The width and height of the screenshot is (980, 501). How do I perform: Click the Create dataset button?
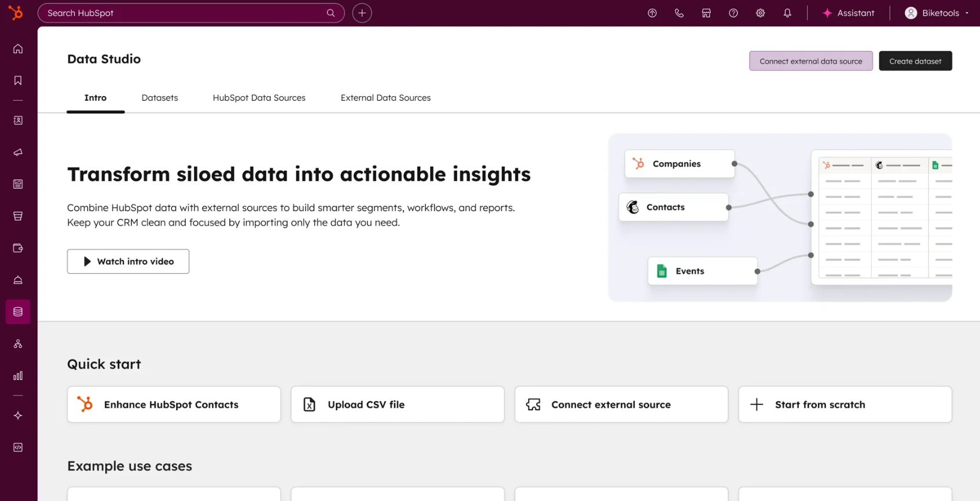click(x=915, y=61)
